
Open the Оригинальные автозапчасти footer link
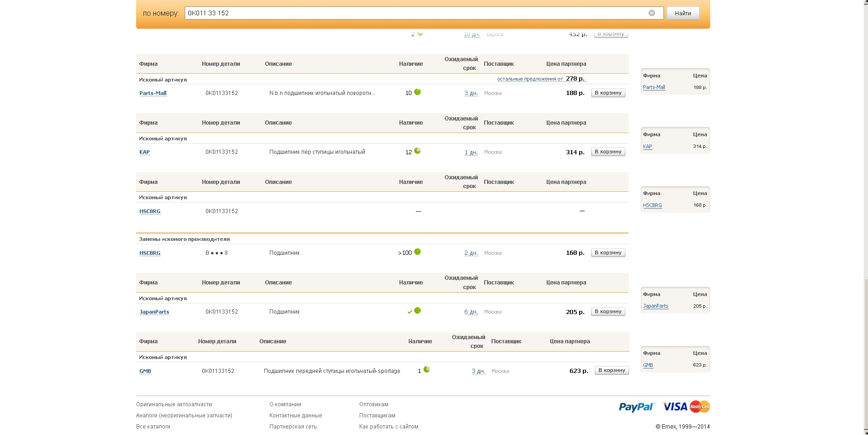pos(174,404)
